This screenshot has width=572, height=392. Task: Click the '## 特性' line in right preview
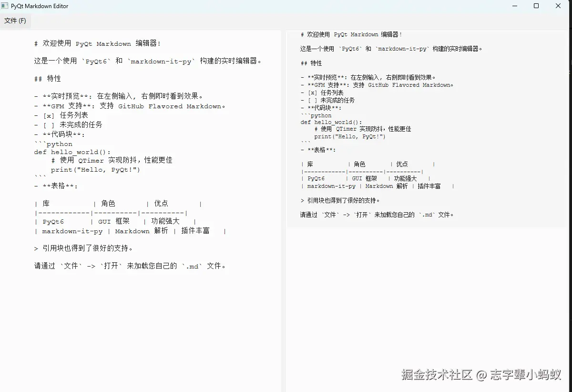(311, 63)
